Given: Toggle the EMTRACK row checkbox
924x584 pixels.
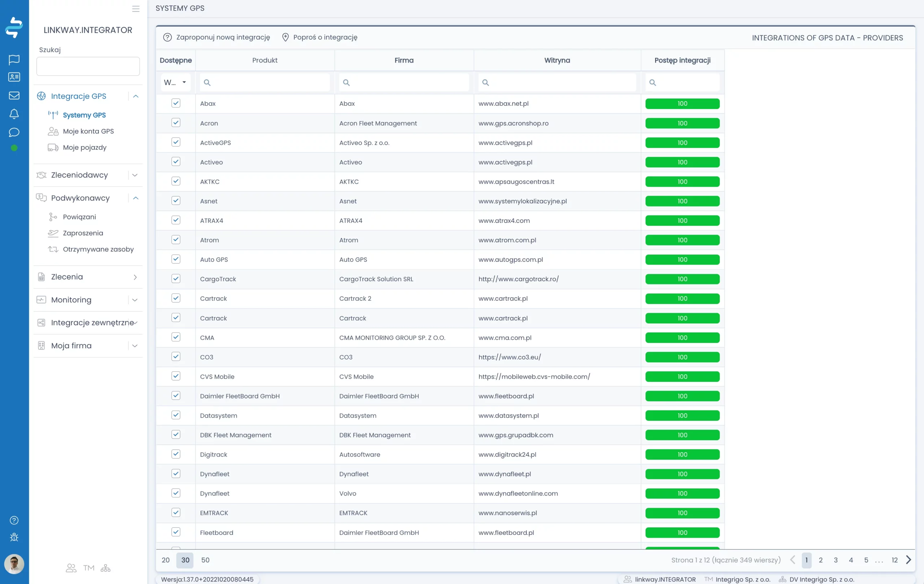Looking at the screenshot, I should point(176,513).
